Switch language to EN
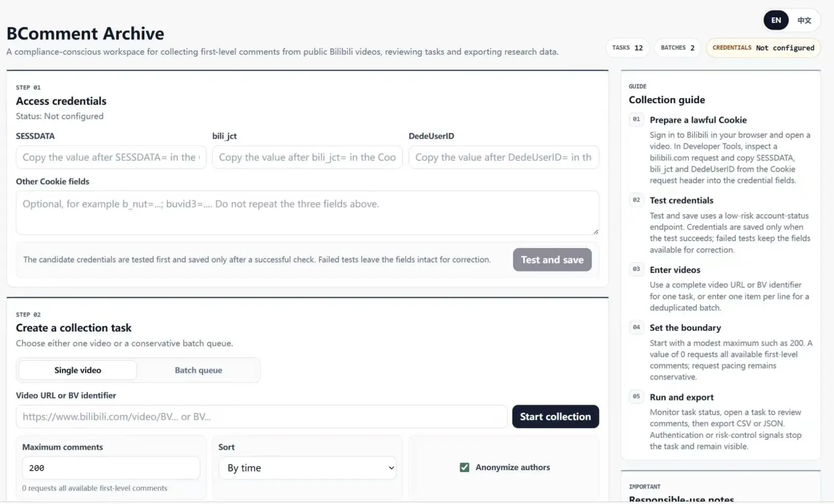 point(776,20)
